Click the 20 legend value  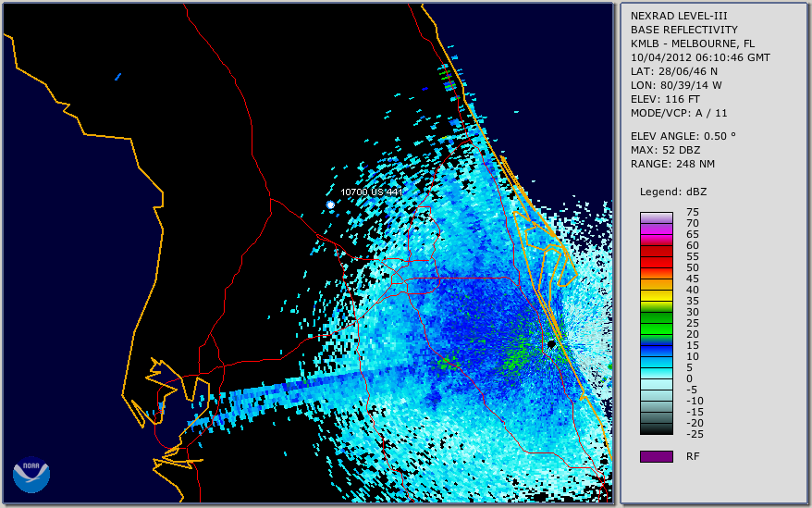pos(693,334)
